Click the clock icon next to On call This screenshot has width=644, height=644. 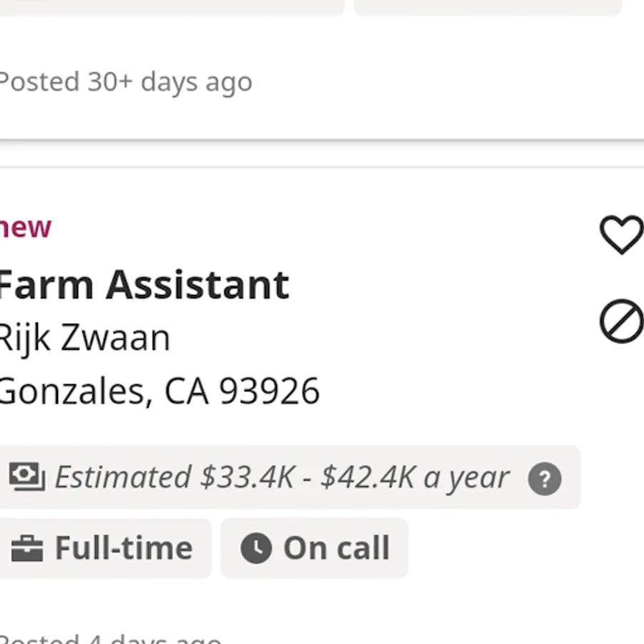(255, 549)
